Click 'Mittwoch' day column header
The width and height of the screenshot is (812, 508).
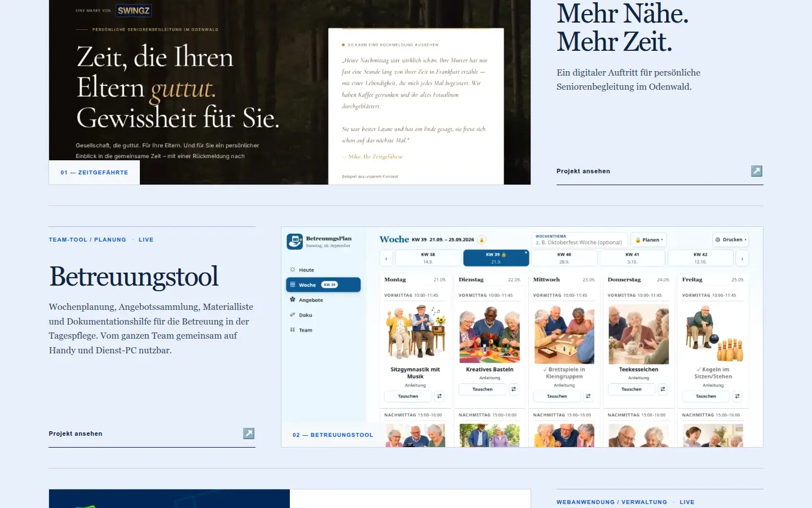[x=546, y=280]
